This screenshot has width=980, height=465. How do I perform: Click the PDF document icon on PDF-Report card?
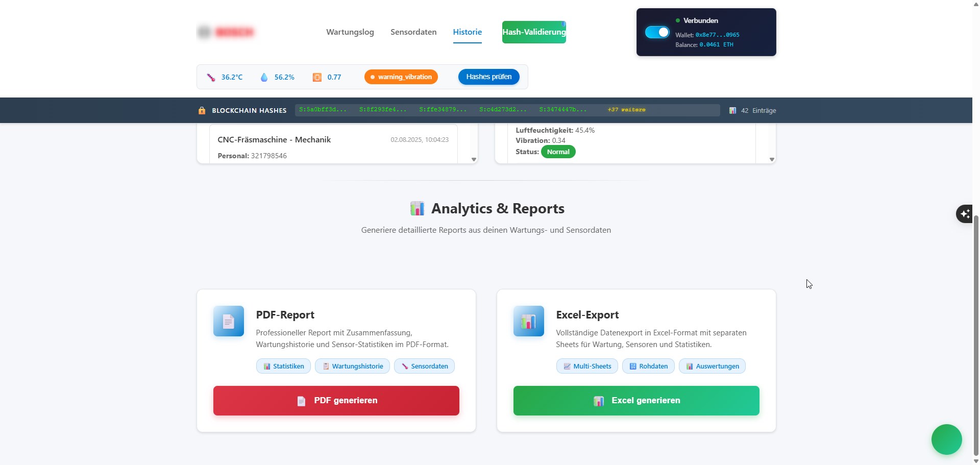[x=228, y=321]
